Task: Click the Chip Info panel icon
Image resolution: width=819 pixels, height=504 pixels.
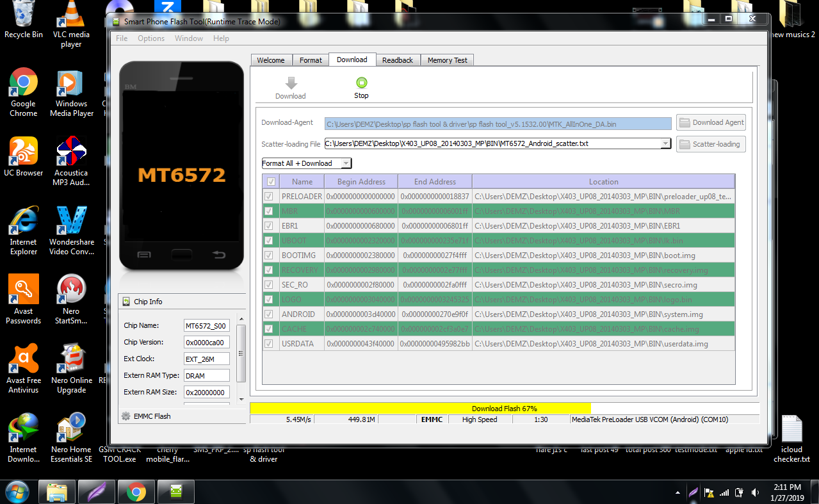Action: (x=126, y=302)
